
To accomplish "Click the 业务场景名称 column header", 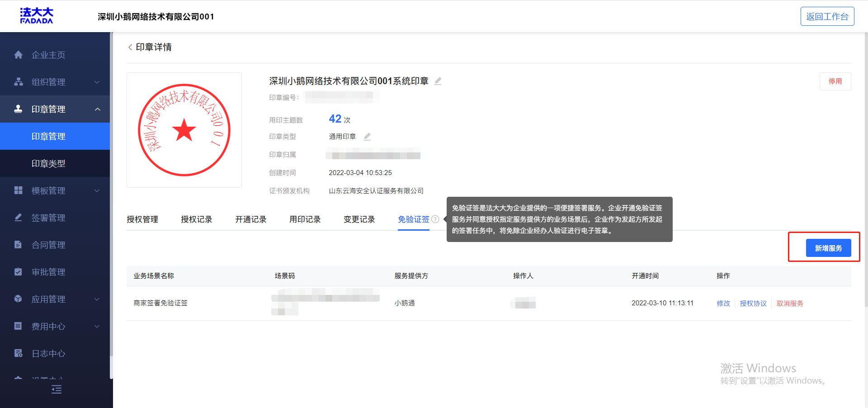I will pos(154,276).
